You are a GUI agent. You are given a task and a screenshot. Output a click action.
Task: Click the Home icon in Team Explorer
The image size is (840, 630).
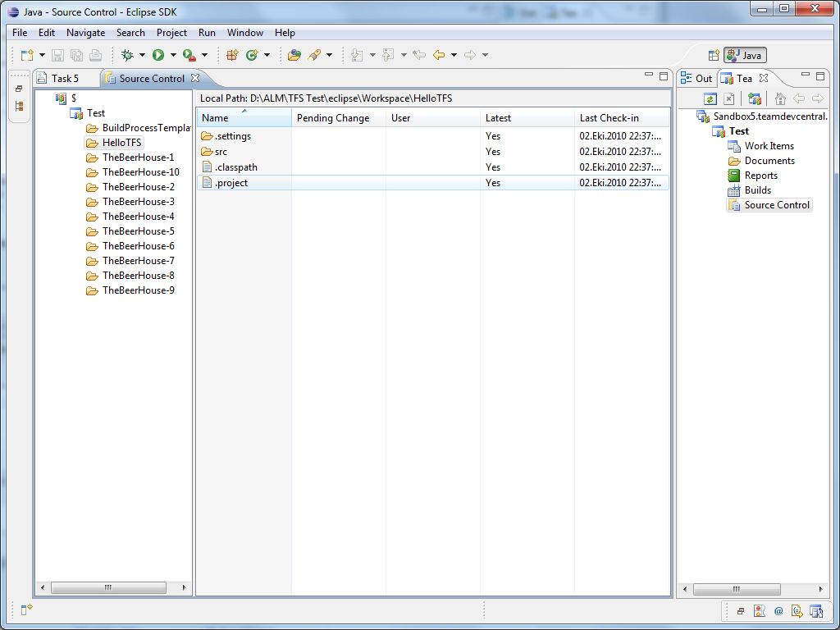tap(780, 98)
